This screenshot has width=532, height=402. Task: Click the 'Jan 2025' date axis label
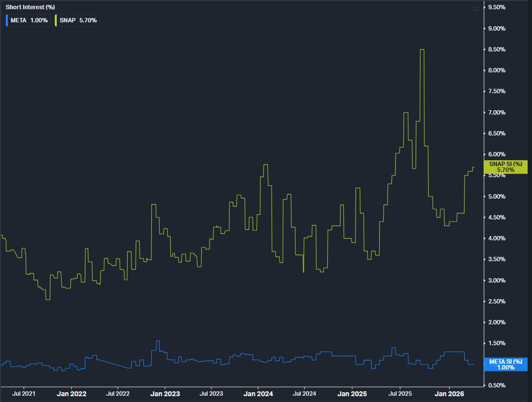coord(352,394)
